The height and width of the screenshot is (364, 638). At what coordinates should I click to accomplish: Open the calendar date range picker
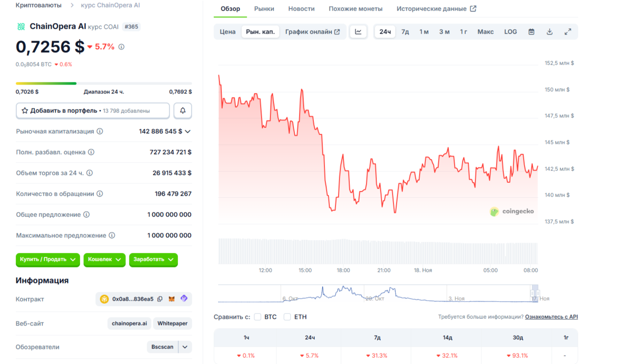tap(531, 32)
